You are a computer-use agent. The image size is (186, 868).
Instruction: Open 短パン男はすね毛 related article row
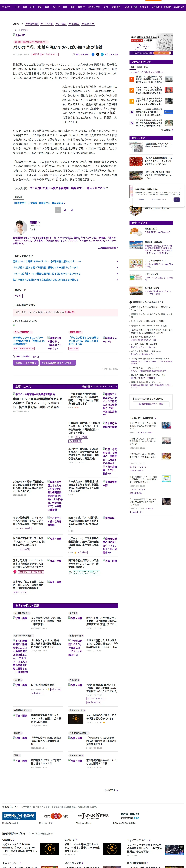[x=65, y=280]
